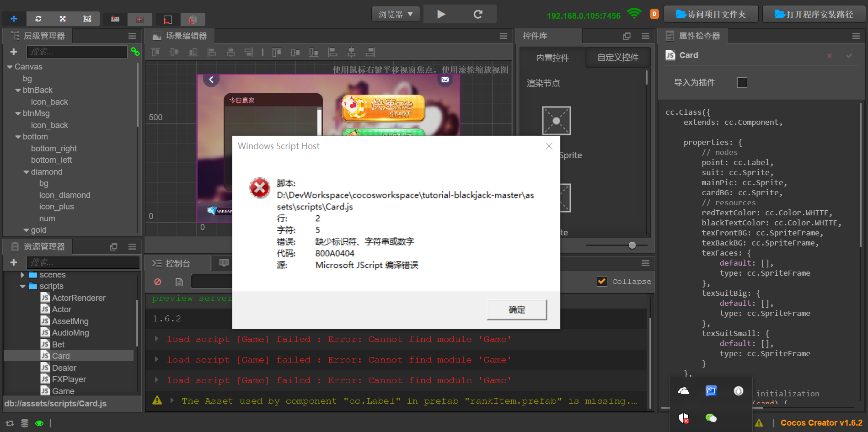Collapse the Canvas node
Viewport: 868px width, 432px height.
tap(10, 67)
